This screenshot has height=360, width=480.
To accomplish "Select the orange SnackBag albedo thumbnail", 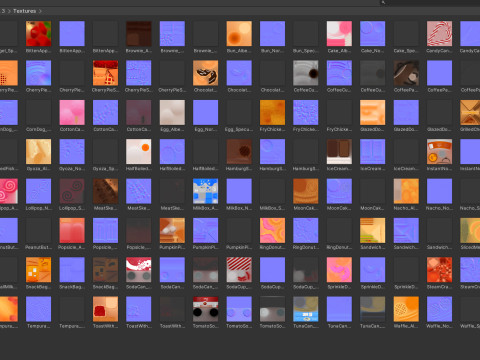I will point(39,270).
